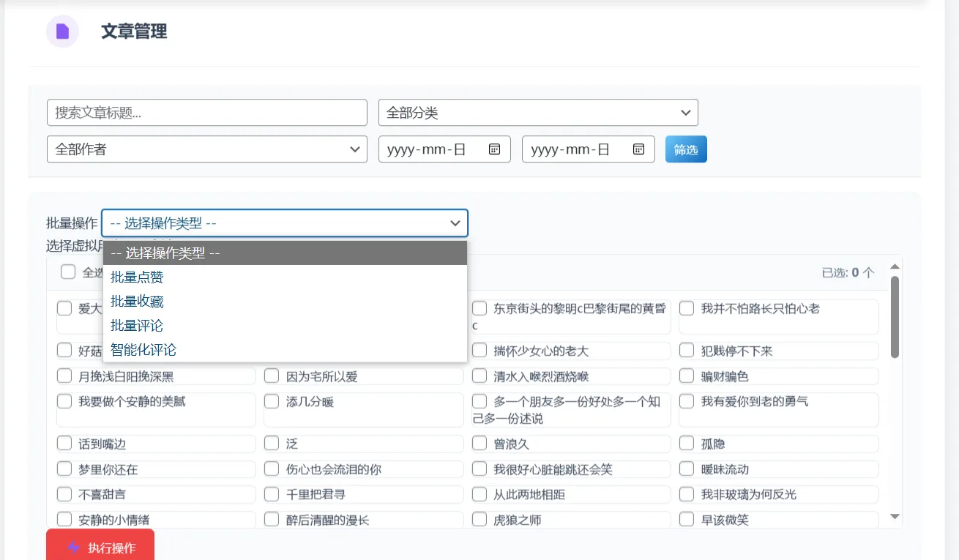The width and height of the screenshot is (959, 560).
Task: Expand the 全部分类 category dropdown
Action: 538,113
